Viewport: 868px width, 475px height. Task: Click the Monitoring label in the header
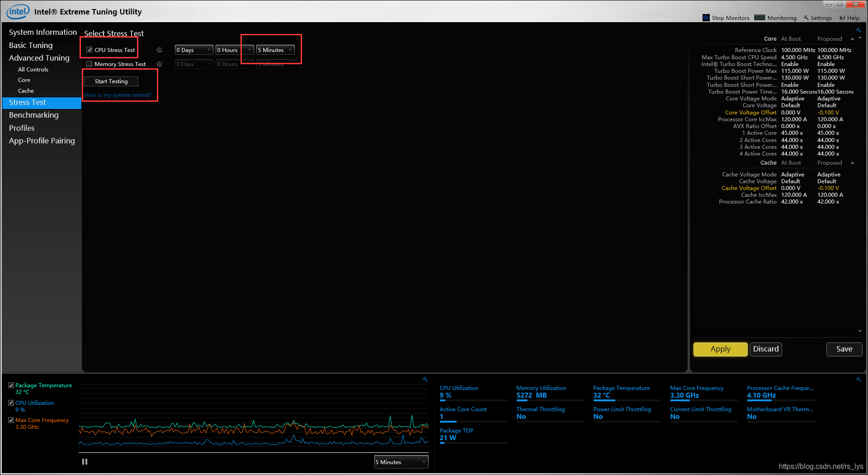782,18
